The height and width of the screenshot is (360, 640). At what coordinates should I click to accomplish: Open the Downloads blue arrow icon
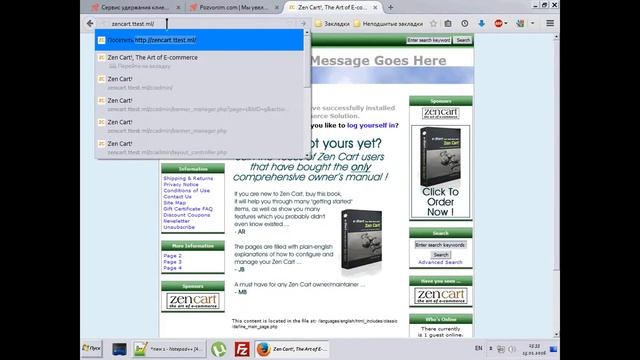point(482,24)
